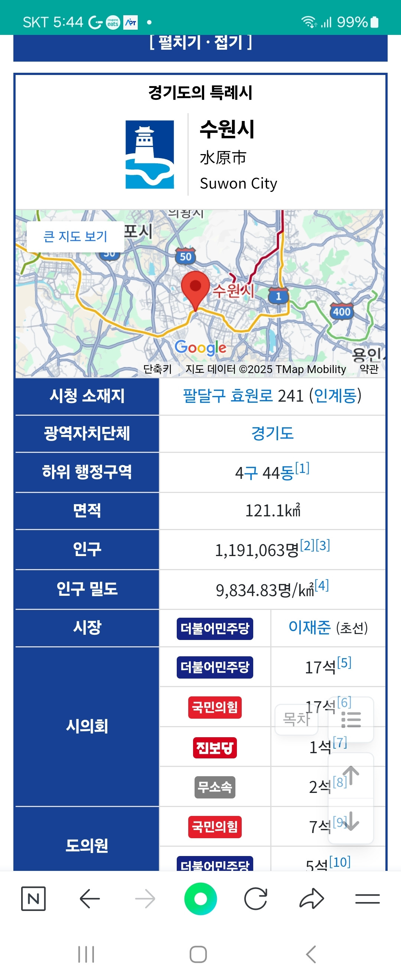Screen dimensions: 401x980
Task: Tap the Coupang Eats notification icon
Action: [x=113, y=22]
